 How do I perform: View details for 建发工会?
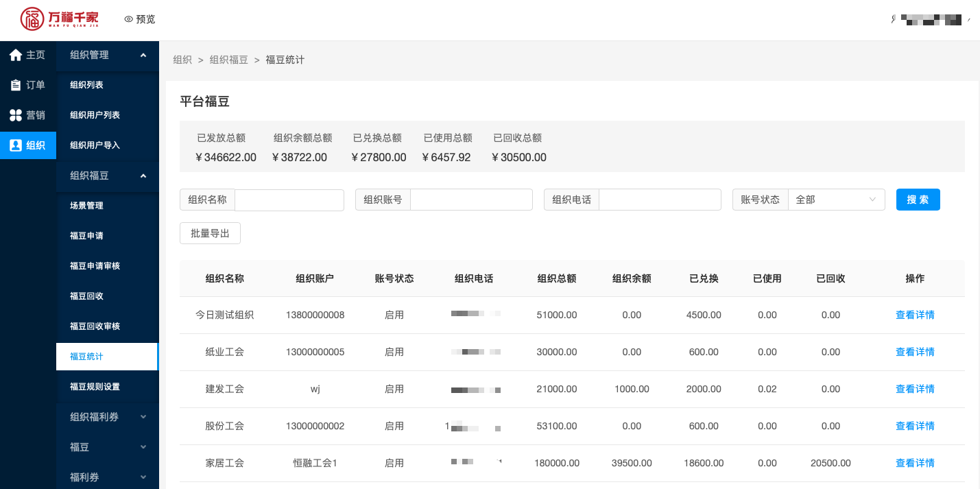(x=915, y=389)
